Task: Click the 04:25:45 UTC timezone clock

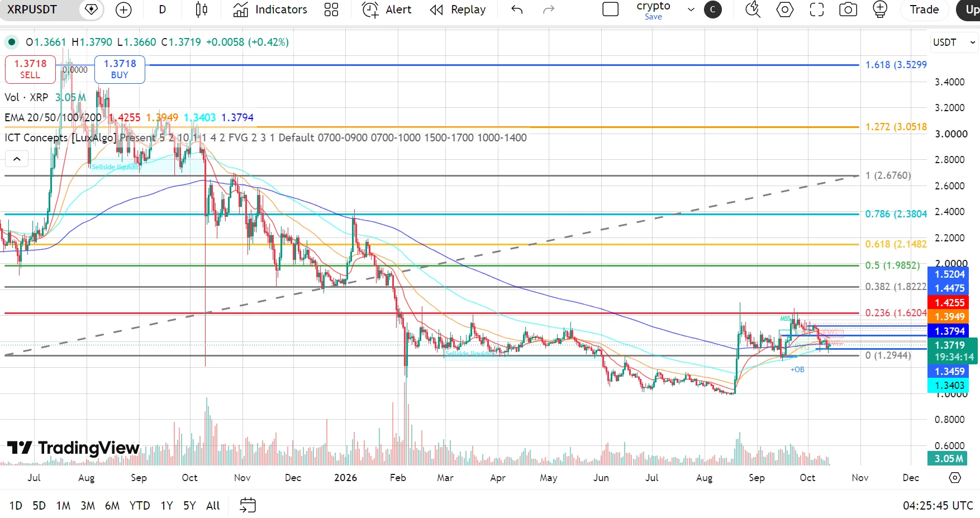Action: 938,506
